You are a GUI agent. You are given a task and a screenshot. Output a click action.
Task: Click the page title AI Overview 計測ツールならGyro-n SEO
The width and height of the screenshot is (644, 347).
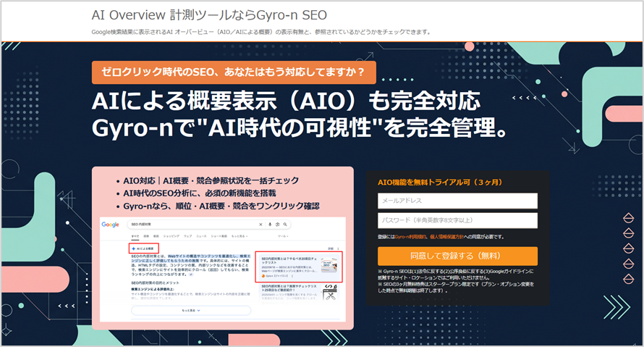209,15
